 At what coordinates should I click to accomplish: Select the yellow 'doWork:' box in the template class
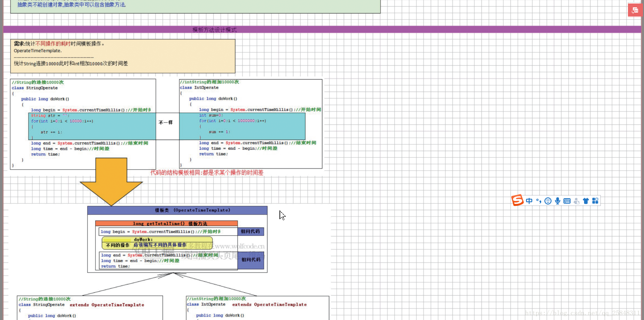[157, 243]
